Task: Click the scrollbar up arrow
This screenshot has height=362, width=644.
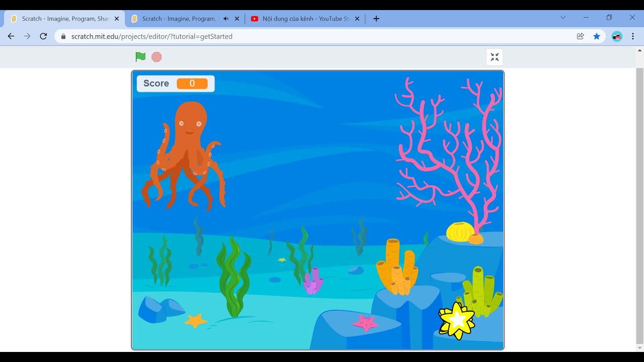Action: coord(640,50)
